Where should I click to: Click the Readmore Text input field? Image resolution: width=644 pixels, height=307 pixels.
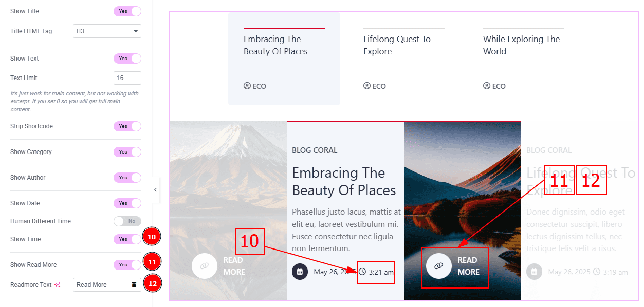(x=100, y=285)
